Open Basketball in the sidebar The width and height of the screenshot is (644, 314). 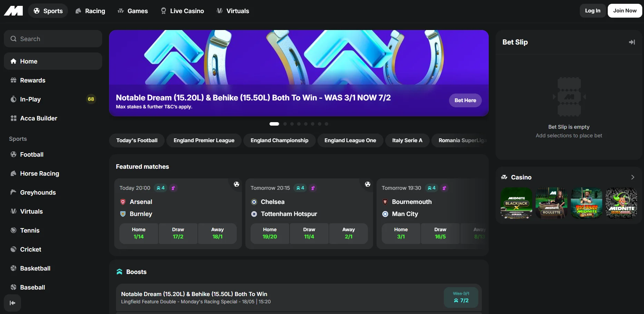click(x=53, y=268)
